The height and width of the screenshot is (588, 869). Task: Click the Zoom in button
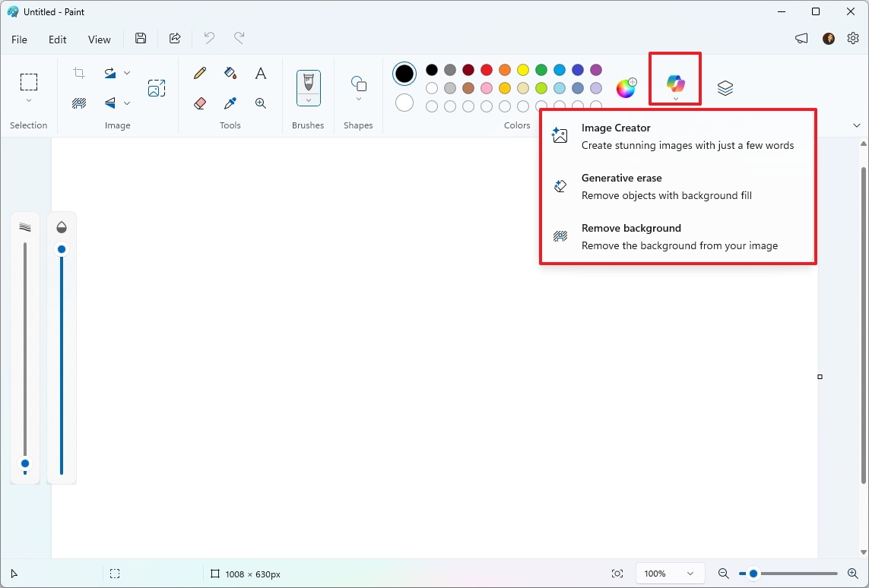[x=853, y=574]
